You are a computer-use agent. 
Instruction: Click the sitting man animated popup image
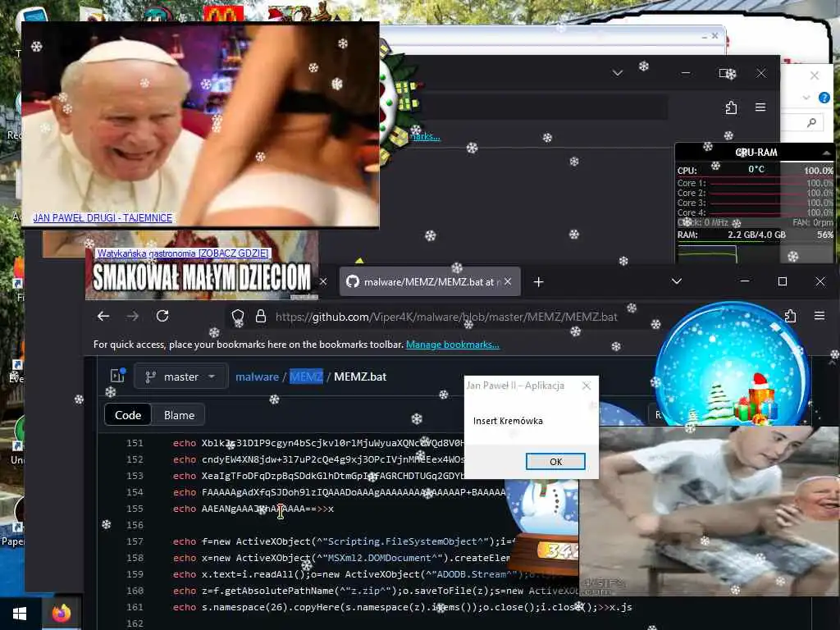(x=709, y=512)
